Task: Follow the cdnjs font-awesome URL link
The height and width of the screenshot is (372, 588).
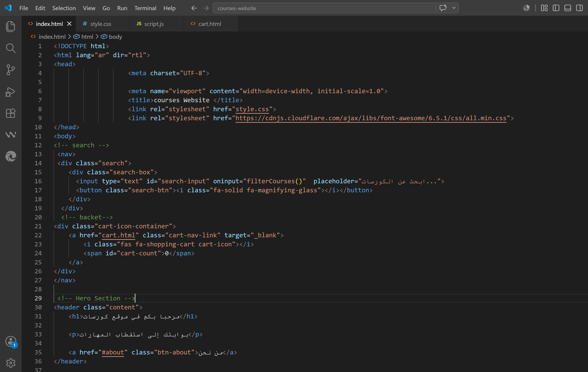Action: (x=371, y=118)
